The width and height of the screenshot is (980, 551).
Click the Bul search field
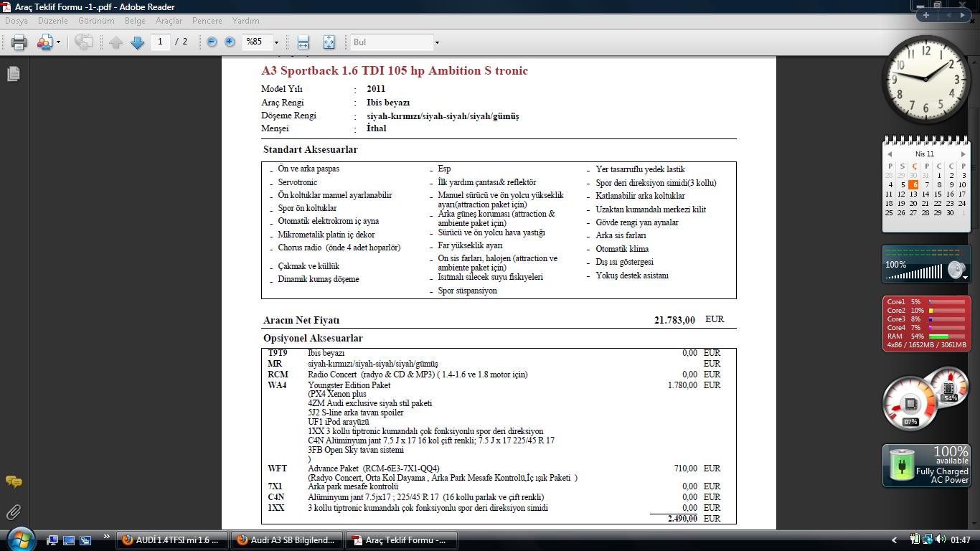391,42
